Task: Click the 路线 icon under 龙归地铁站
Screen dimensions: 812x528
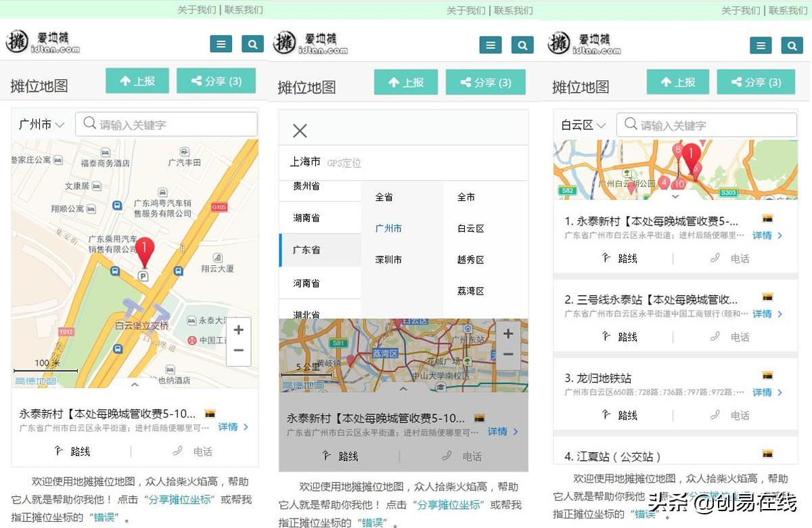Action: coord(606,414)
